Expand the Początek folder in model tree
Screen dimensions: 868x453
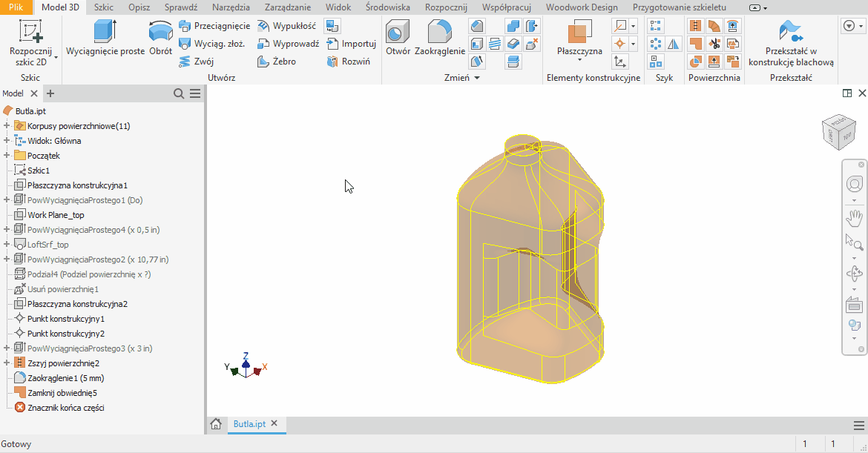(7, 156)
